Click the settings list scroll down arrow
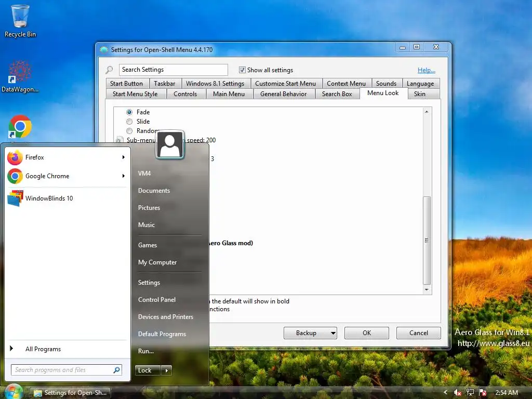This screenshot has width=532, height=399. coord(427,290)
